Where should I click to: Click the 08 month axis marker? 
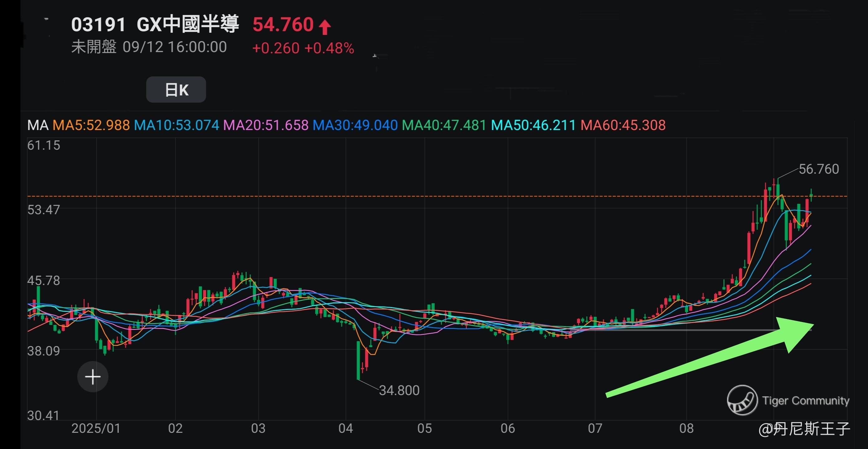(x=686, y=428)
